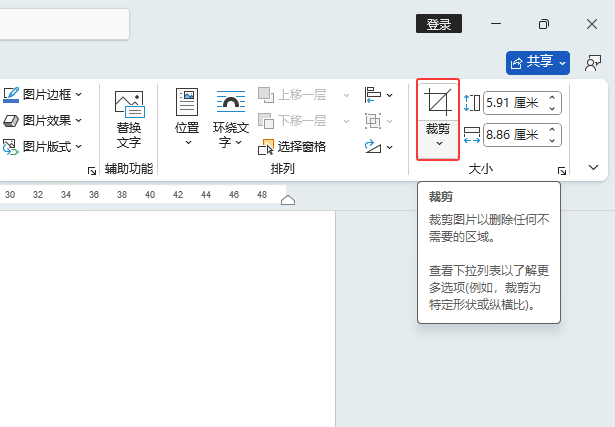This screenshot has height=427, width=615.
Task: Click the Align objects icon
Action: click(x=378, y=95)
